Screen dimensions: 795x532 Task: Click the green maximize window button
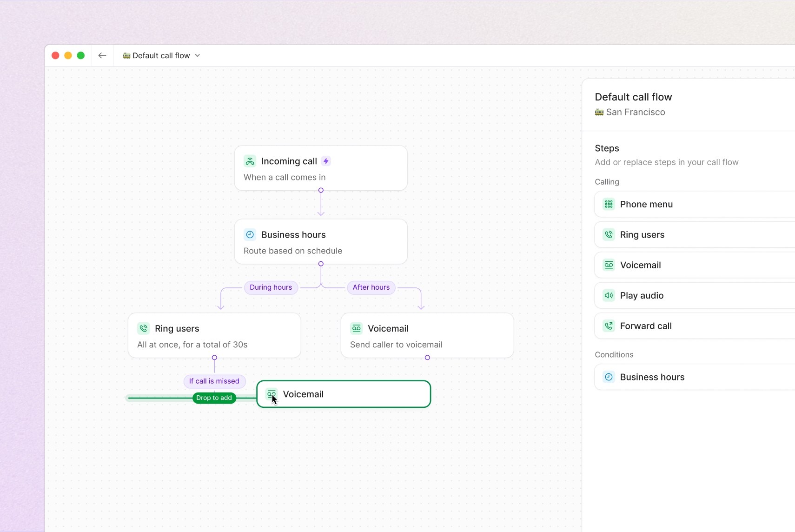[81, 55]
